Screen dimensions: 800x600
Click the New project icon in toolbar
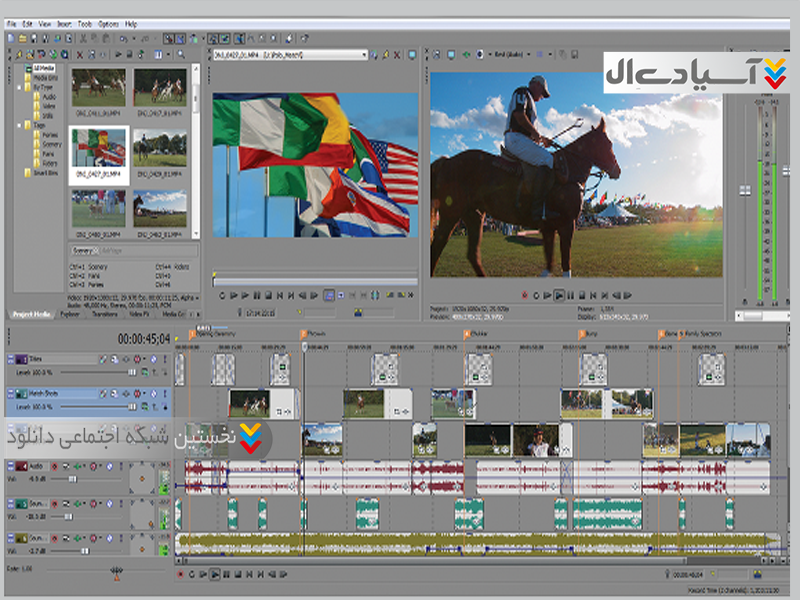(x=9, y=39)
